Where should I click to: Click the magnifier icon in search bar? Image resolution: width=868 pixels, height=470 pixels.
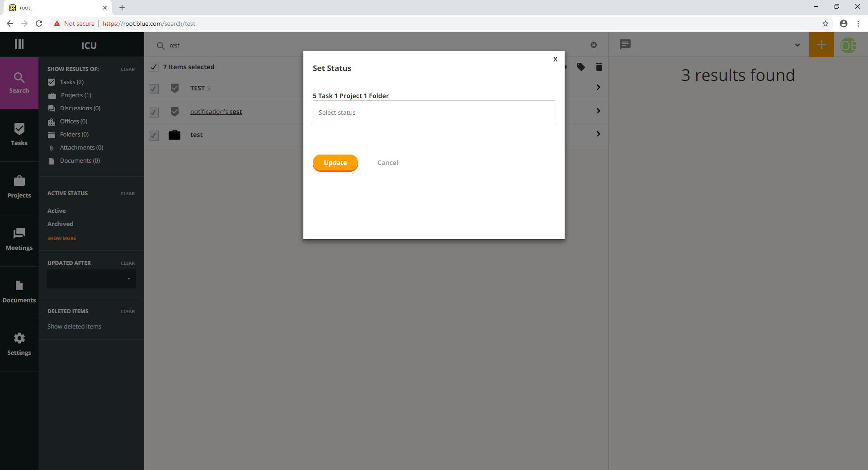point(160,46)
